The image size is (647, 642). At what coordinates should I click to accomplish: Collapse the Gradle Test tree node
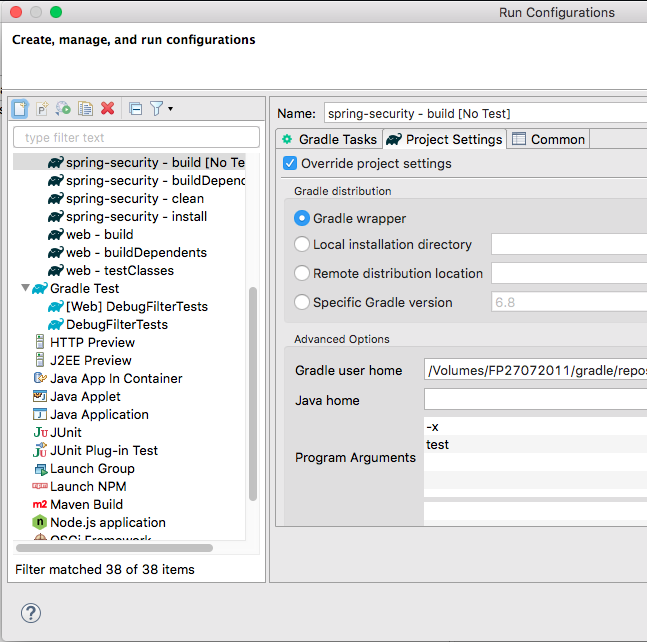25,289
